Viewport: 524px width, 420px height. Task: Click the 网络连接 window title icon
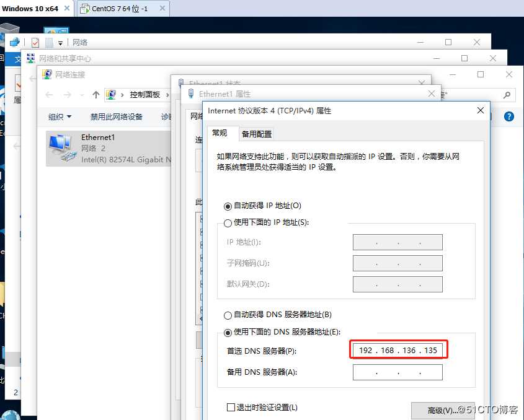pyautogui.click(x=47, y=74)
